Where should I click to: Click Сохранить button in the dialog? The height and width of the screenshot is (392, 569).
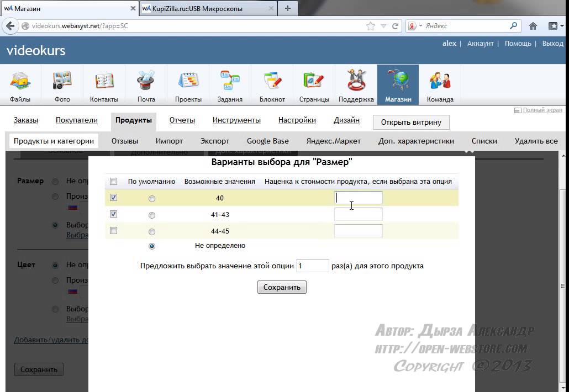click(x=282, y=287)
